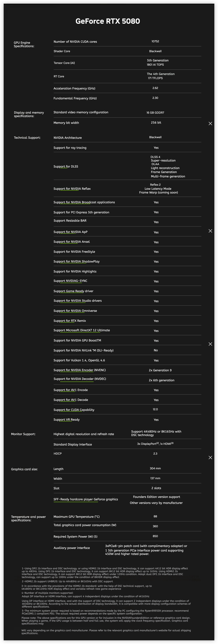
Task: Click the X icon below the HDCP row
Action: [210, 458]
